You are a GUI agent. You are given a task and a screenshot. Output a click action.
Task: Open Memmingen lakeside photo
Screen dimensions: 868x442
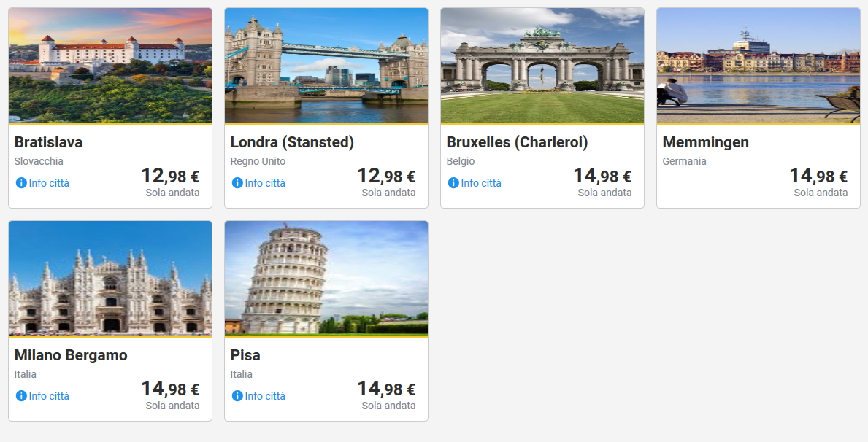(x=758, y=66)
